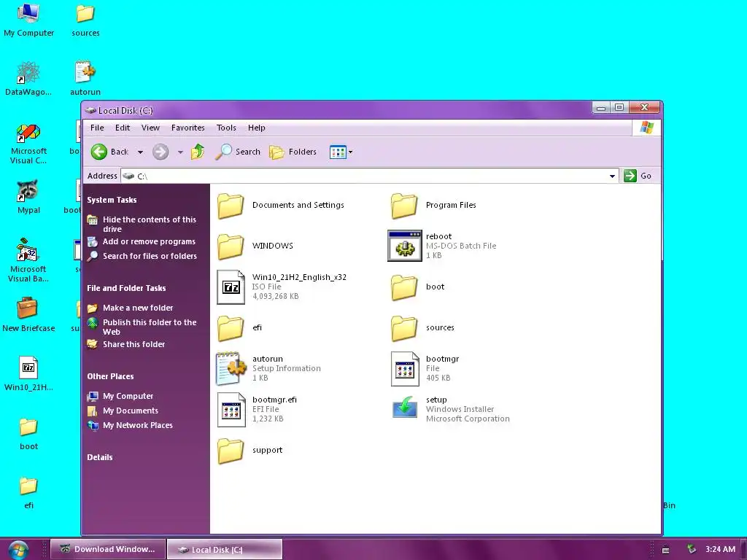Select DataWago desktop shortcut
The width and height of the screenshot is (747, 560).
pyautogui.click(x=28, y=79)
